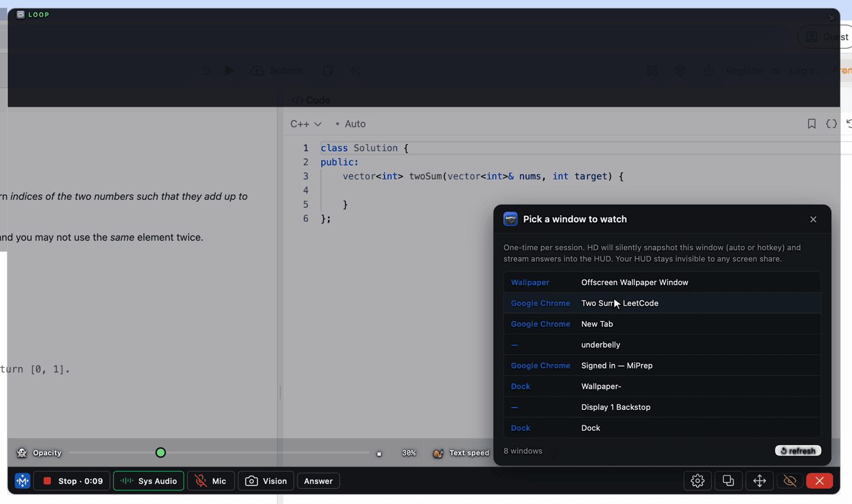The image size is (852, 504).
Task: Close the Pick a window to watch dialog
Action: [814, 219]
